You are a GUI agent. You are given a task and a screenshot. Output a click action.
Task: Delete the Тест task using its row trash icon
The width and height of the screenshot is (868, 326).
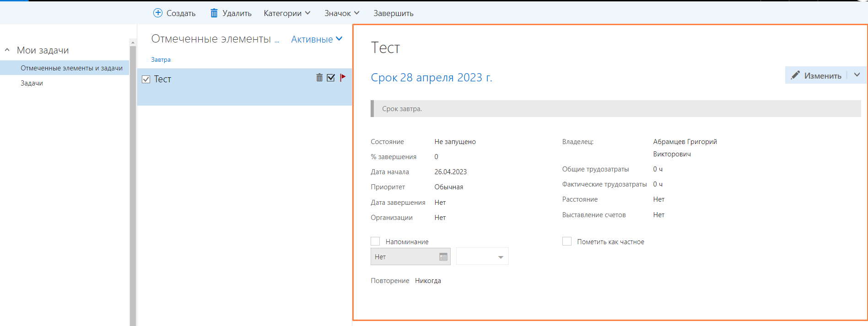(x=319, y=78)
